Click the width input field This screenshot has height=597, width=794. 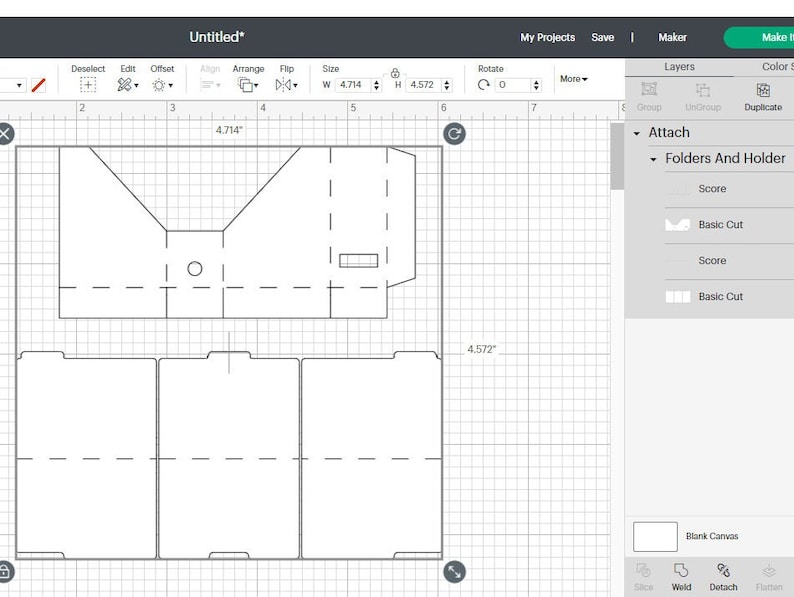pos(353,85)
